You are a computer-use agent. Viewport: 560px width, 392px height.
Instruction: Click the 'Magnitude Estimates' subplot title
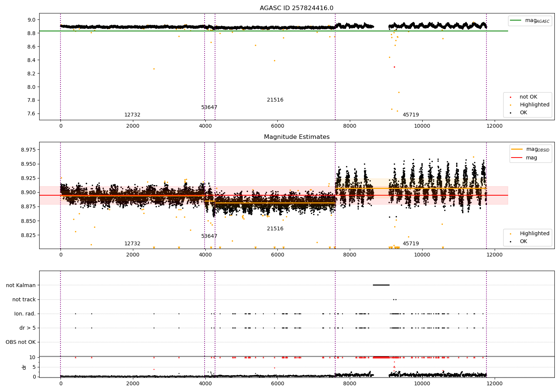[296, 137]
